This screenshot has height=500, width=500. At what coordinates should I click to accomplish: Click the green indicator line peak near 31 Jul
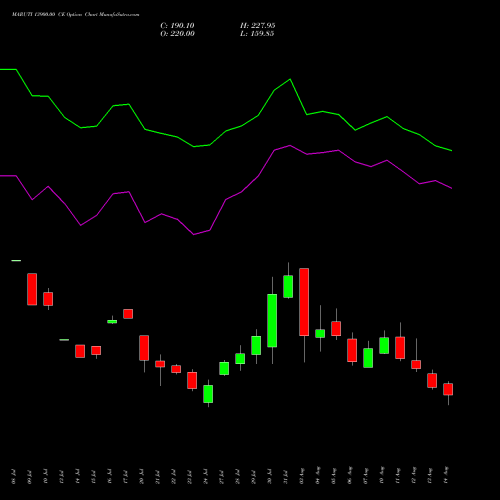(x=290, y=79)
